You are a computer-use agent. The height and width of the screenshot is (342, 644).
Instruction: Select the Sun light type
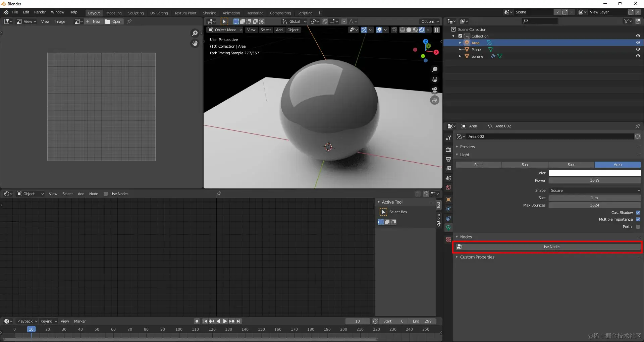coord(525,165)
